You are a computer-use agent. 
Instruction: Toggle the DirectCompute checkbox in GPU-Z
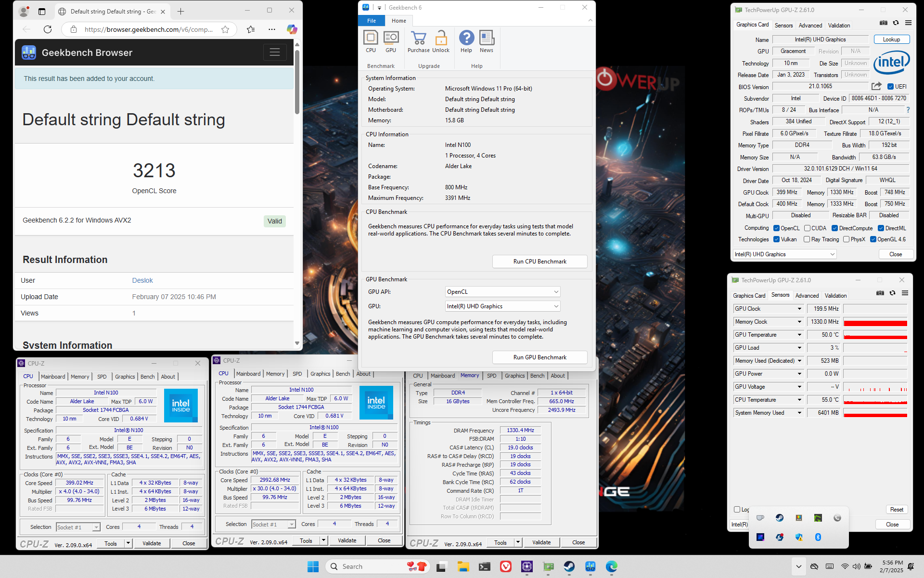point(834,228)
